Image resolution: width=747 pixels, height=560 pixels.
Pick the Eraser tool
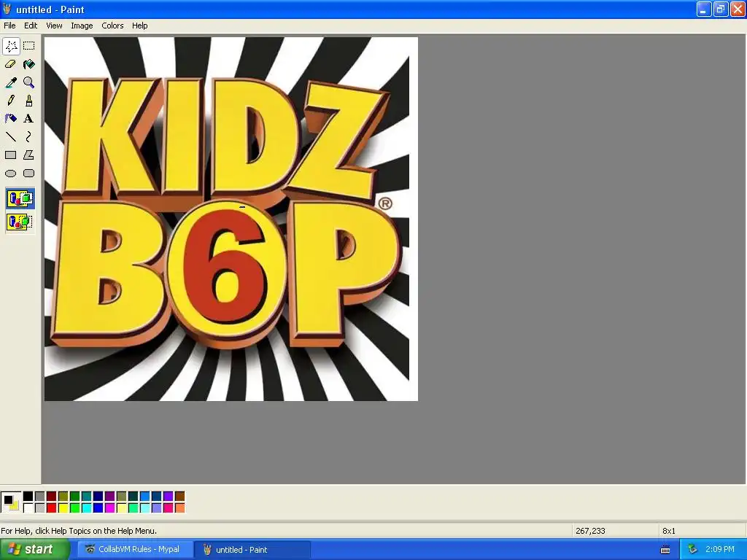(x=11, y=64)
